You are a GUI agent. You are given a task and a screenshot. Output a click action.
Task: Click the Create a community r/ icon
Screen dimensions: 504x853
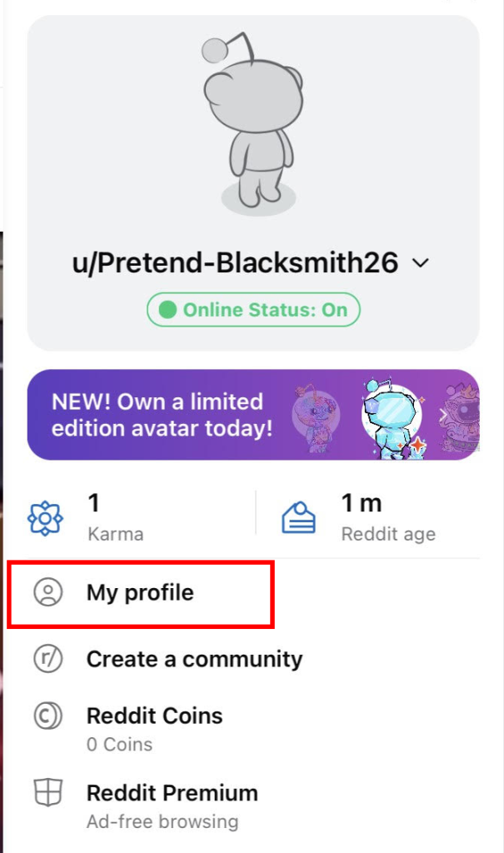[48, 659]
